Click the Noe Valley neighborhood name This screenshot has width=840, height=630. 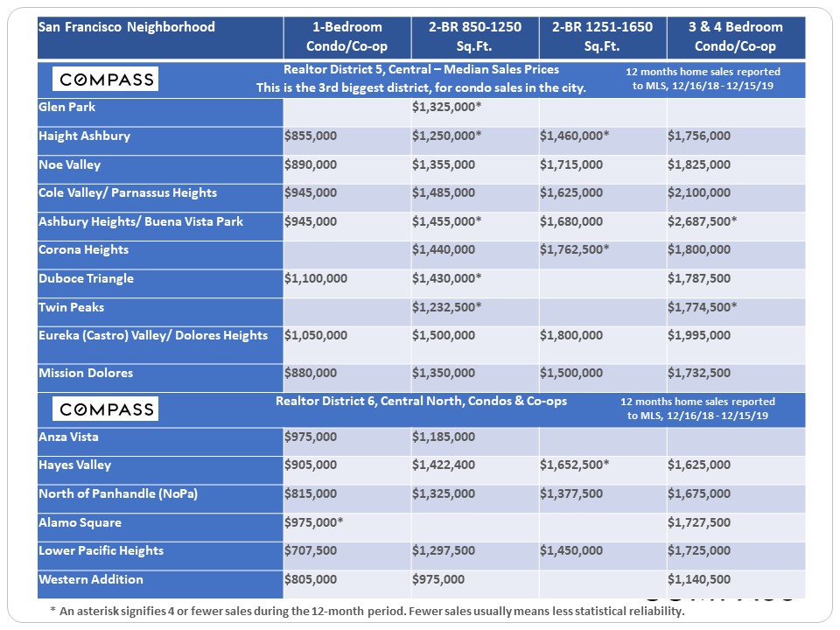(70, 164)
